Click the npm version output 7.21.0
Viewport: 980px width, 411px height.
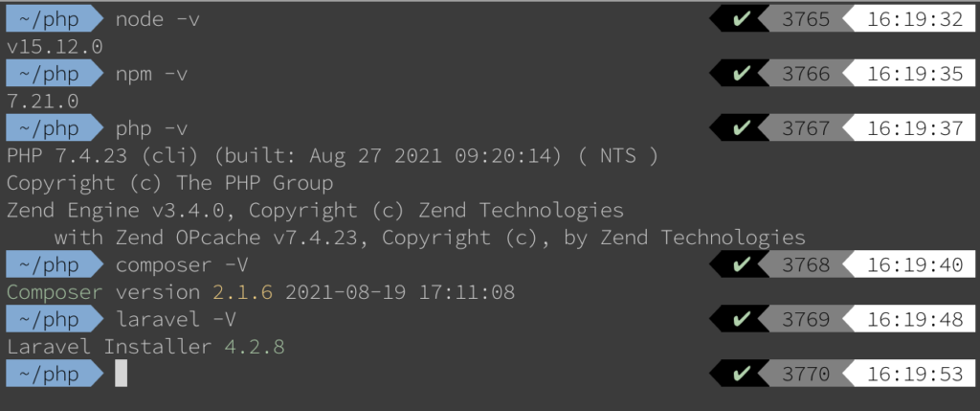coord(42,101)
